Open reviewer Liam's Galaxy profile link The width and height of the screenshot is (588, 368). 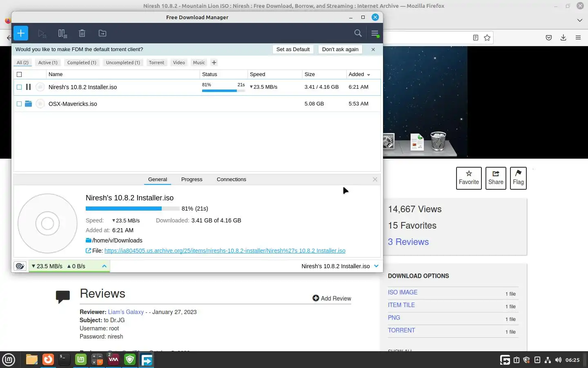[x=126, y=312]
